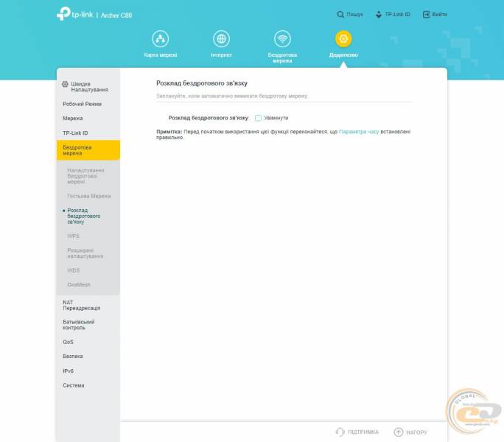
Task: Click the НАГОРУ back-to-top label
Action: [416, 432]
